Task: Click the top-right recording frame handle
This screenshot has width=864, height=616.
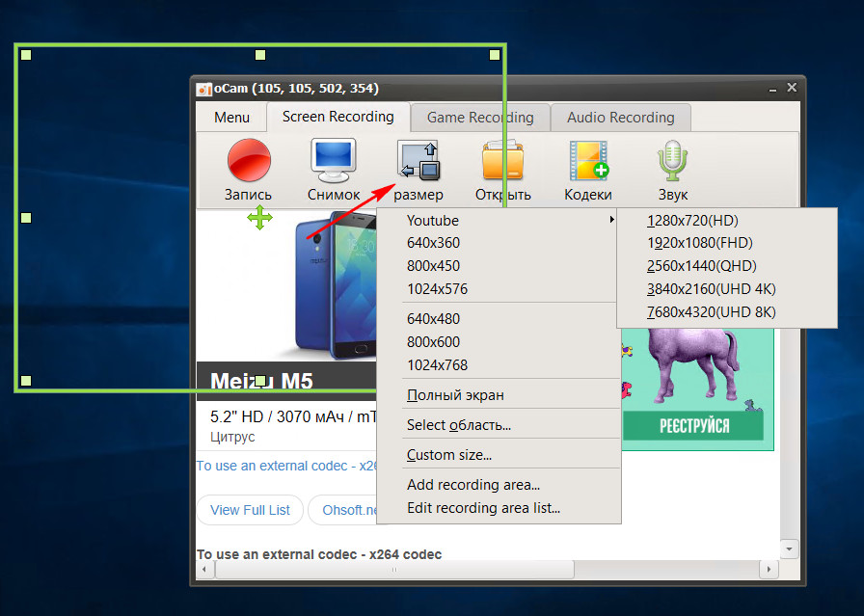Action: [495, 55]
